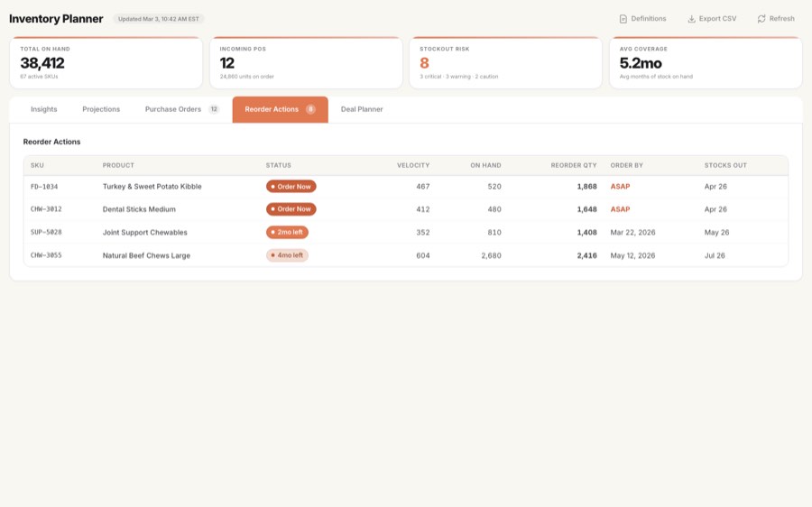Open Definitions

tap(642, 19)
